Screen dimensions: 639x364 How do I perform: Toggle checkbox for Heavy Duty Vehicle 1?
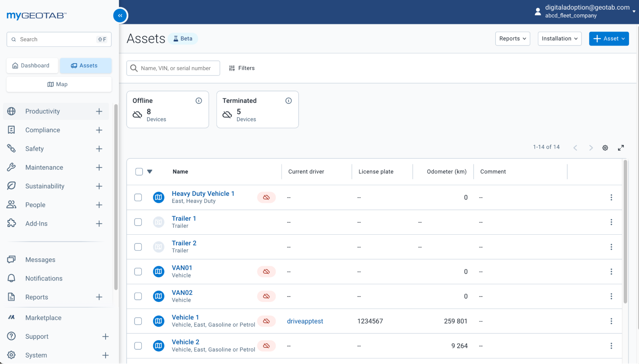pos(138,197)
